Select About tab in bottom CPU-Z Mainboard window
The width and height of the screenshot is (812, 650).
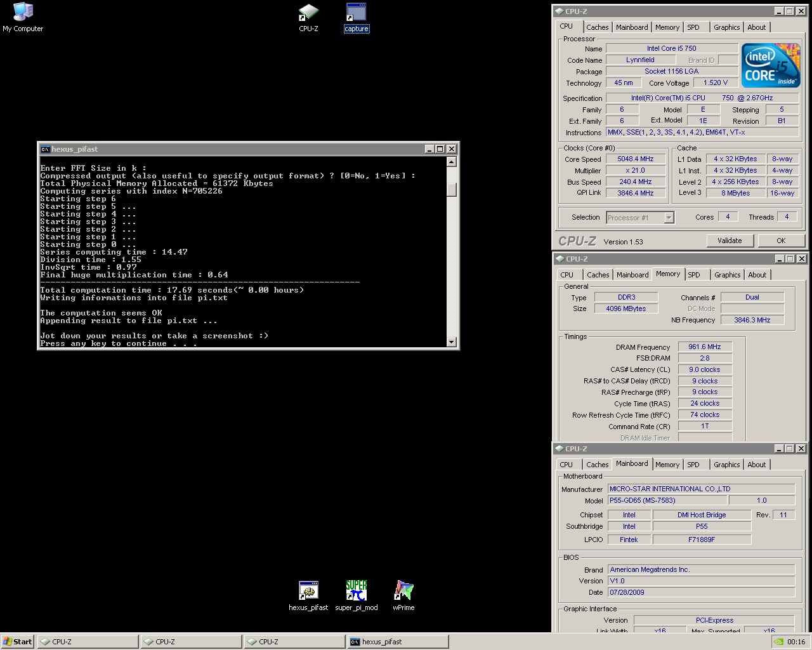click(x=757, y=465)
